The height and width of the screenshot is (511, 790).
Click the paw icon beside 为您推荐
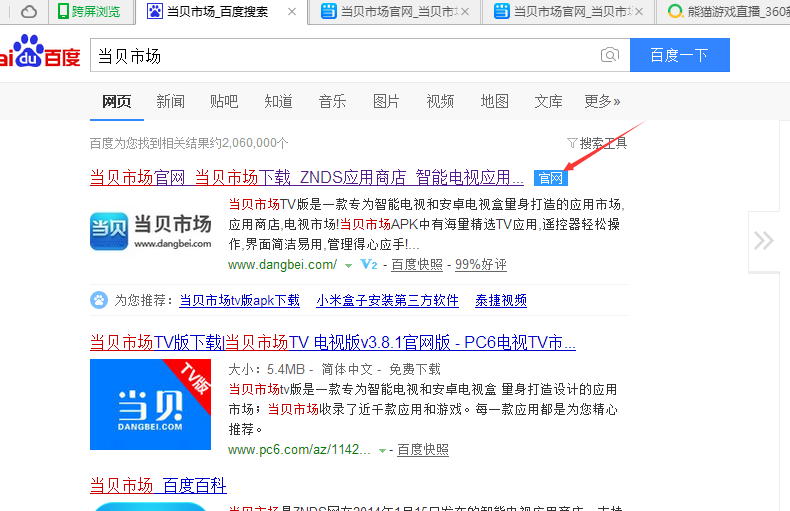pyautogui.click(x=99, y=300)
